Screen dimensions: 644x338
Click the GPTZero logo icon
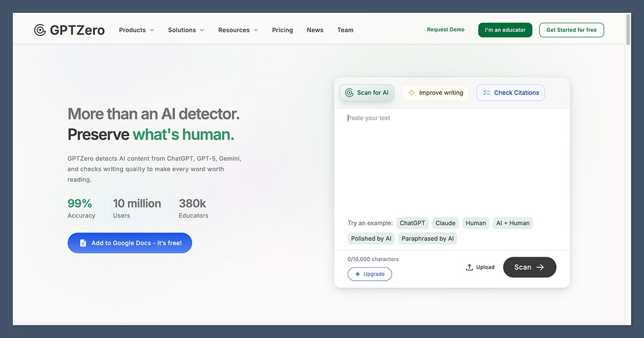coord(40,30)
